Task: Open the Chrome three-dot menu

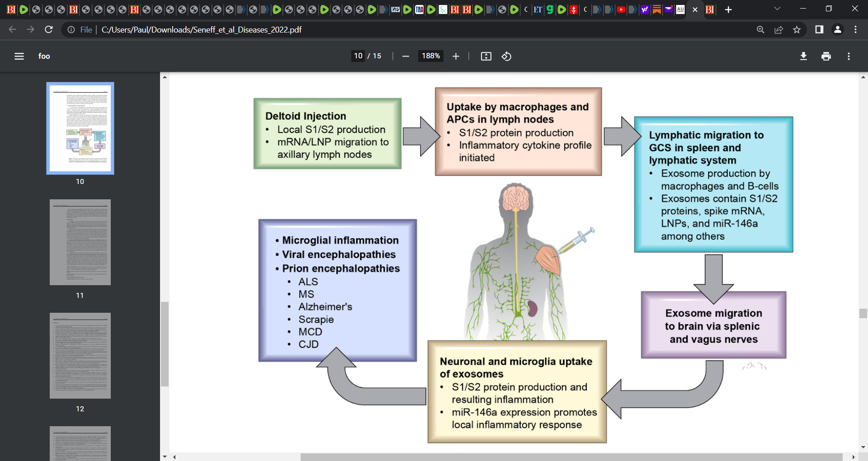Action: (855, 29)
